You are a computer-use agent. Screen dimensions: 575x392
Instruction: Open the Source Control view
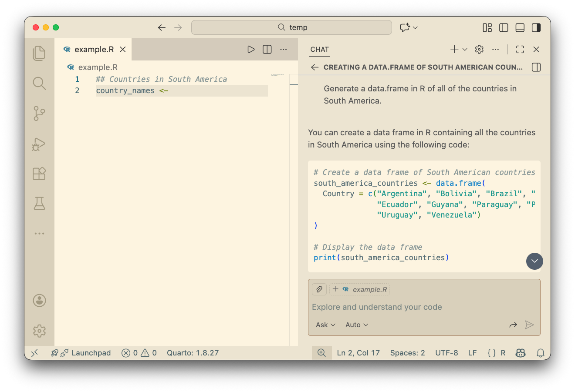[39, 114]
